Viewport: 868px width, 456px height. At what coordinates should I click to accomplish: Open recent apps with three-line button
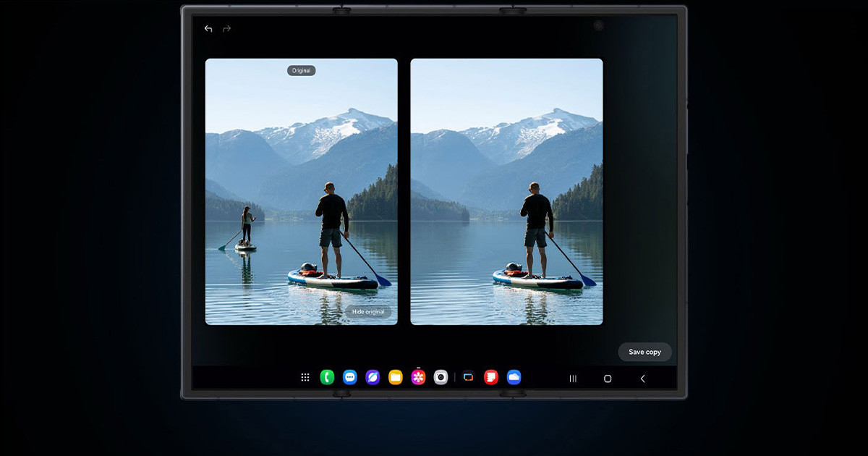click(x=573, y=379)
